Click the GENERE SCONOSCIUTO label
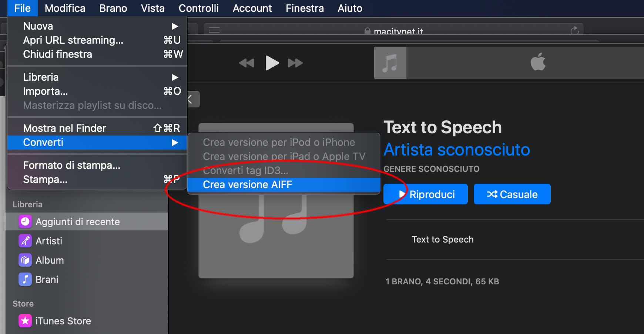 coord(432,169)
